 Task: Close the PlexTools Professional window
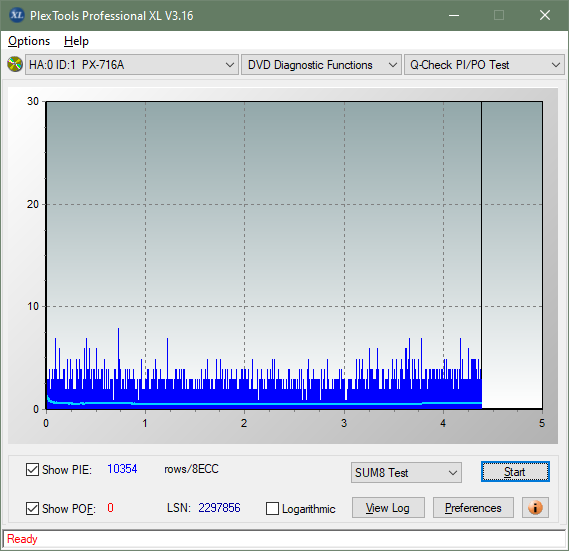(x=545, y=15)
